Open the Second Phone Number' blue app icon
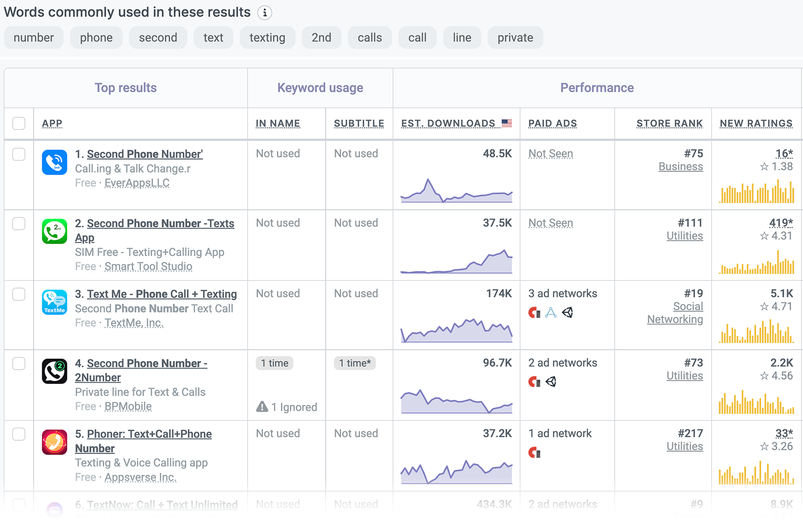Image resolution: width=803 pixels, height=532 pixels. point(55,162)
